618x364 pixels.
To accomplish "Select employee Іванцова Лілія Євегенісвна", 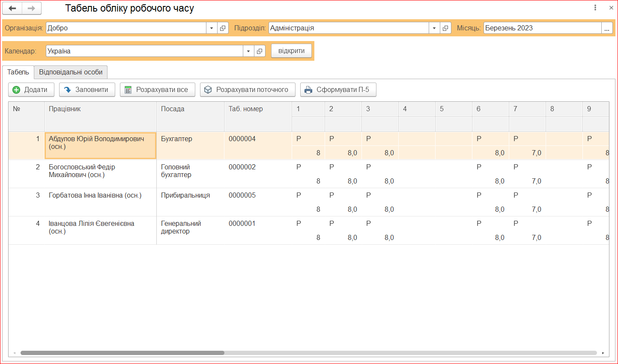I will pyautogui.click(x=100, y=230).
